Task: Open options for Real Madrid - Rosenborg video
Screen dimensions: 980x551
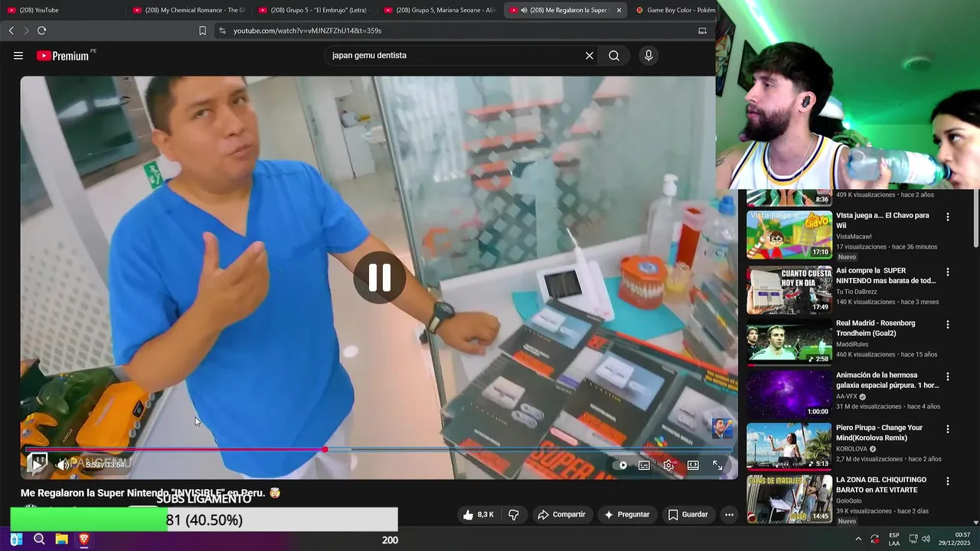Action: pos(948,324)
